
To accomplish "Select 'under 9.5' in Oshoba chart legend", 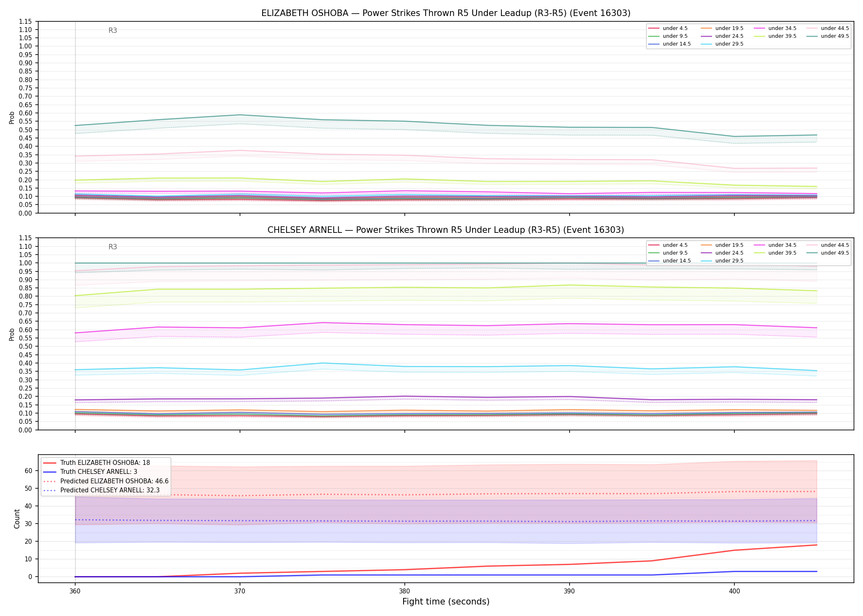I will [x=667, y=36].
